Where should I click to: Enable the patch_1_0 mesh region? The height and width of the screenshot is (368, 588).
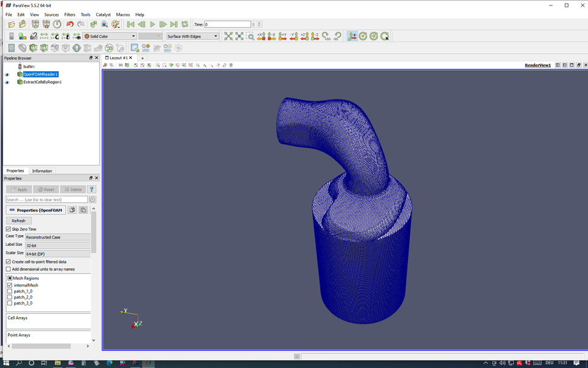pos(10,291)
